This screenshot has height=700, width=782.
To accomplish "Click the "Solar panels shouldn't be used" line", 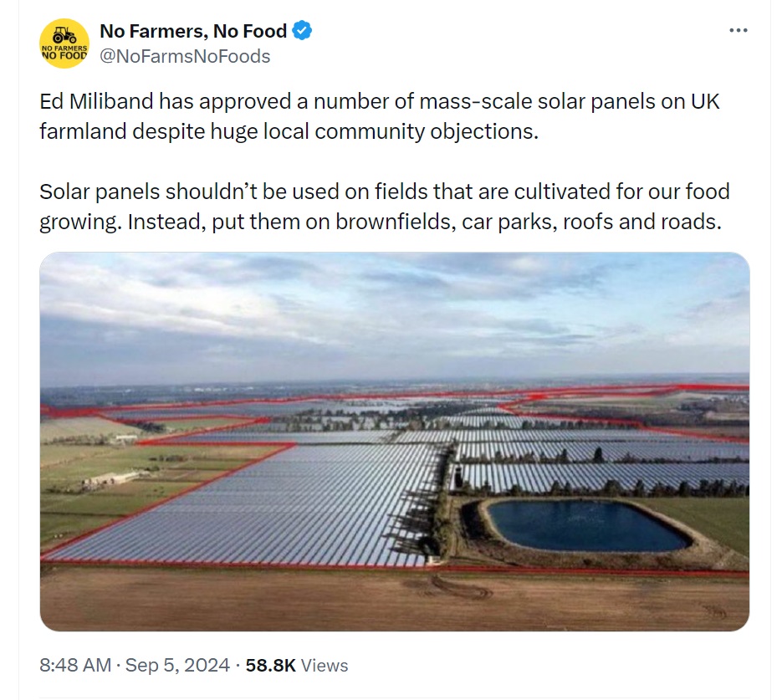I will pyautogui.click(x=385, y=192).
